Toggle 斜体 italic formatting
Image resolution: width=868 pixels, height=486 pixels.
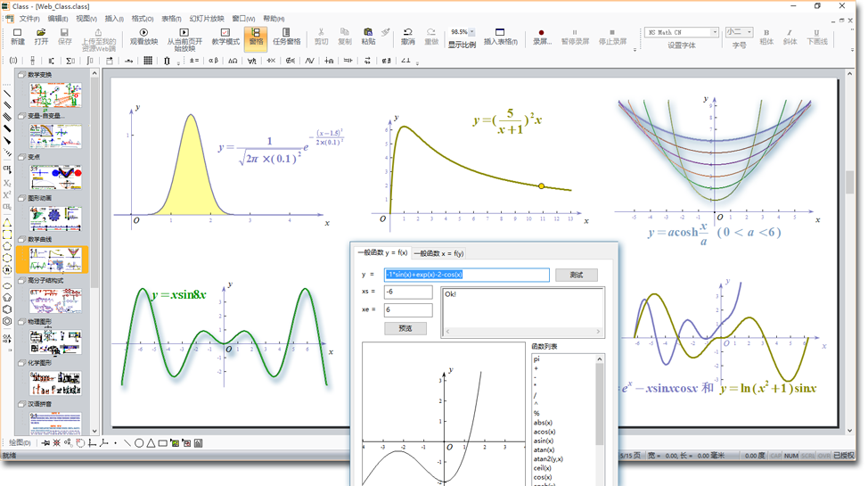790,36
